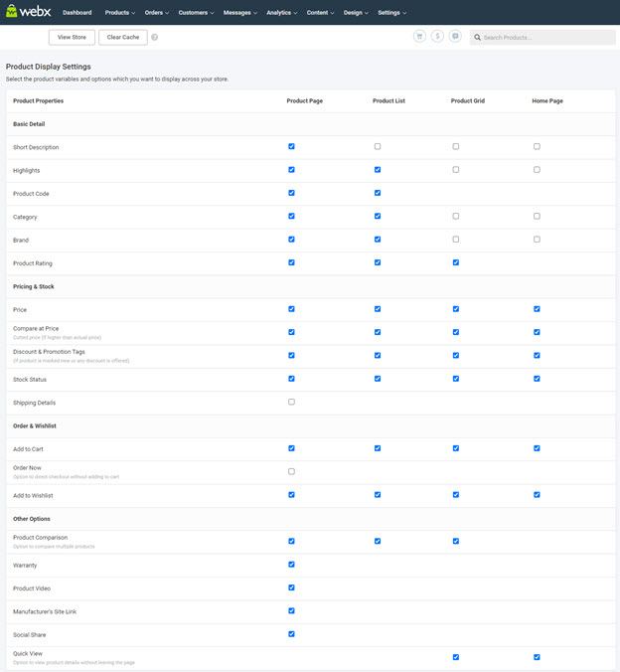
Task: Focus the Search Products field
Action: pyautogui.click(x=542, y=38)
